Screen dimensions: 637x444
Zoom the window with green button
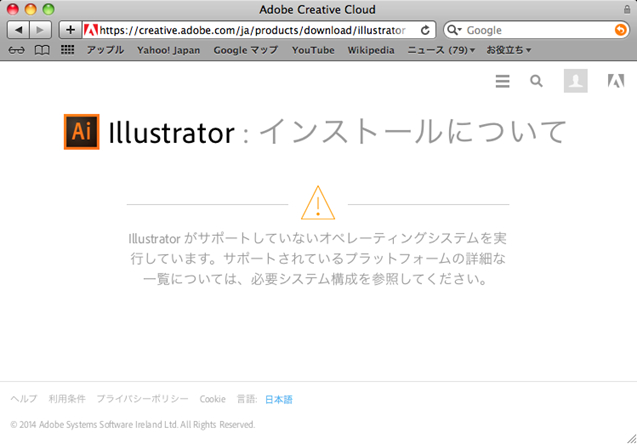tap(49, 9)
